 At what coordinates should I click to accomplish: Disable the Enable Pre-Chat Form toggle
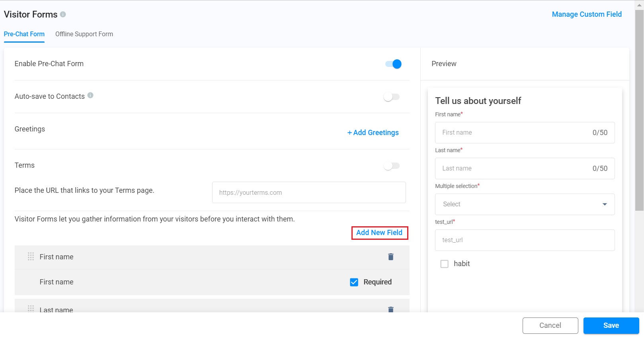[x=393, y=64]
